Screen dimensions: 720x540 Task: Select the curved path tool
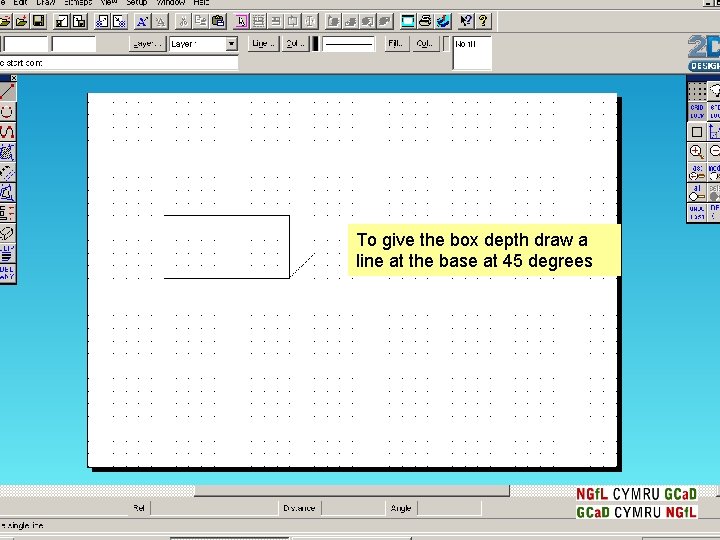pos(7,132)
